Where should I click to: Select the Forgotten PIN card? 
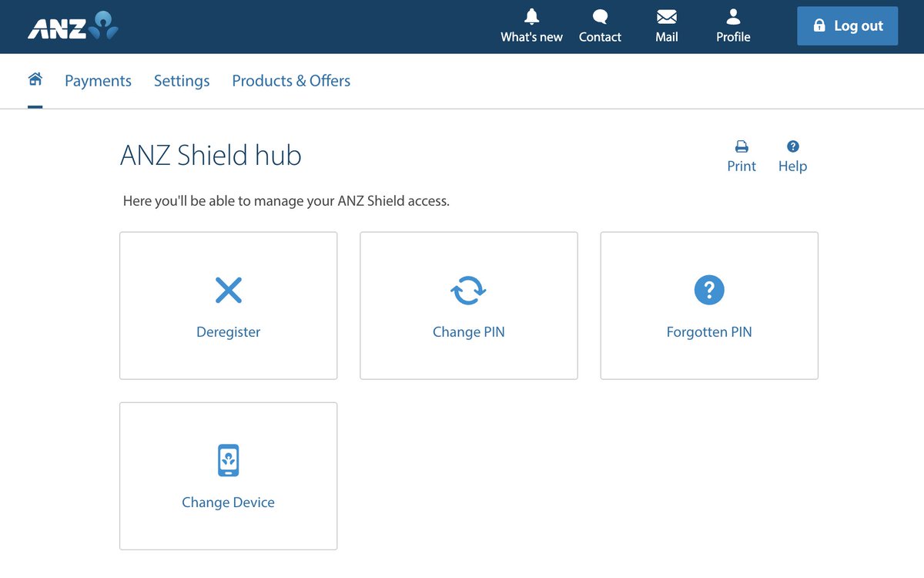[709, 306]
